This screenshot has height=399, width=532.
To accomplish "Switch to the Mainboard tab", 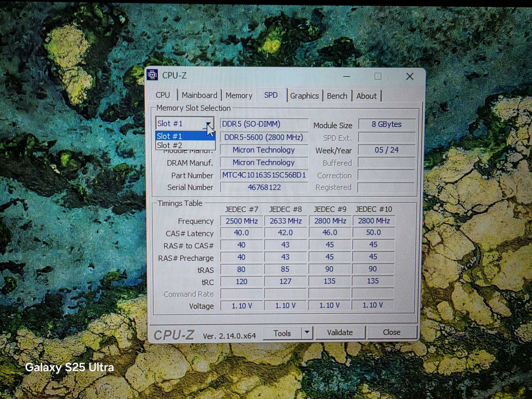I will [x=199, y=95].
